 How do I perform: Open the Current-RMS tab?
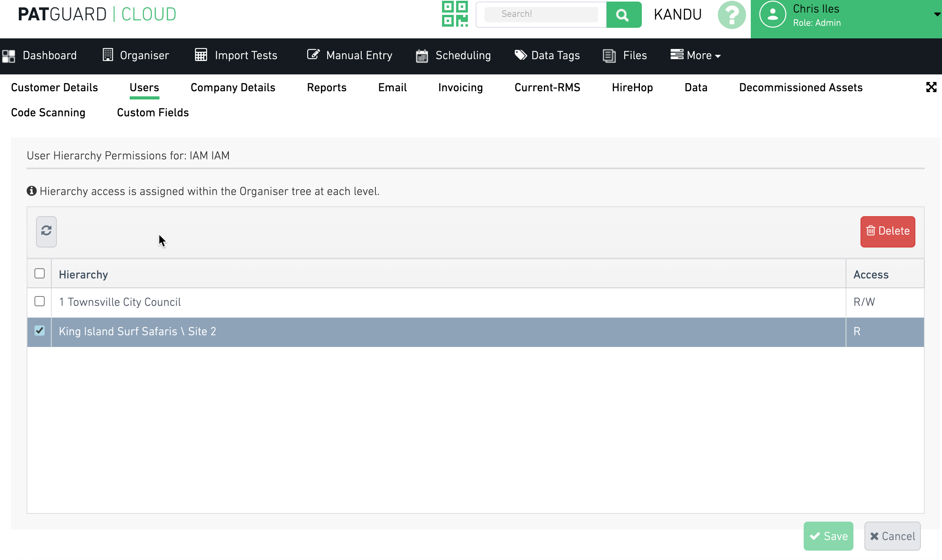coord(547,87)
